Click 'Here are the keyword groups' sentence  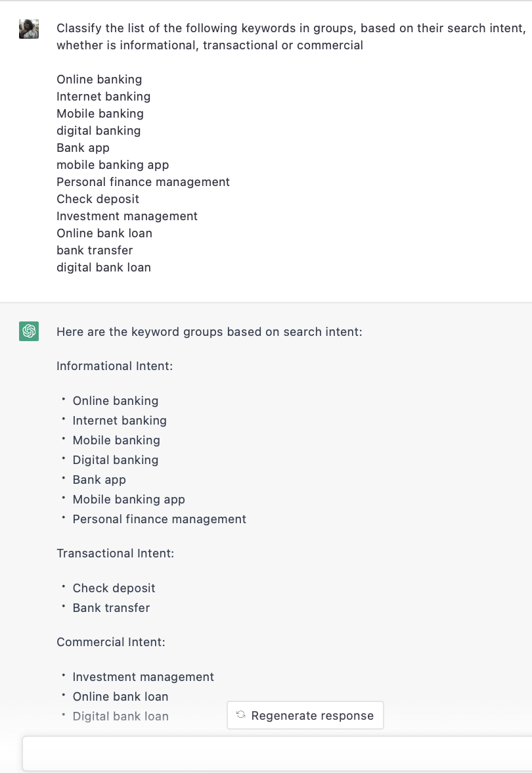coord(209,332)
